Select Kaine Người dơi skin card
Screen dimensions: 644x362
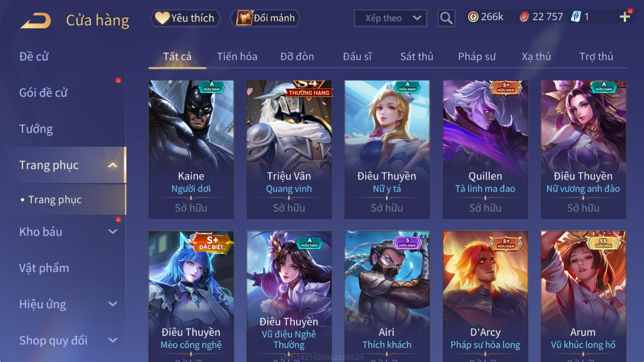pyautogui.click(x=191, y=150)
